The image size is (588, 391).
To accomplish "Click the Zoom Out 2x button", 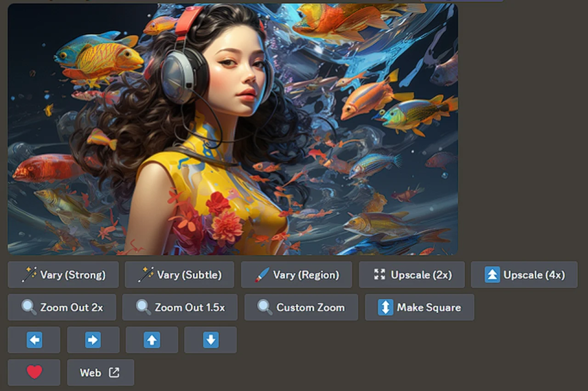I will (62, 307).
